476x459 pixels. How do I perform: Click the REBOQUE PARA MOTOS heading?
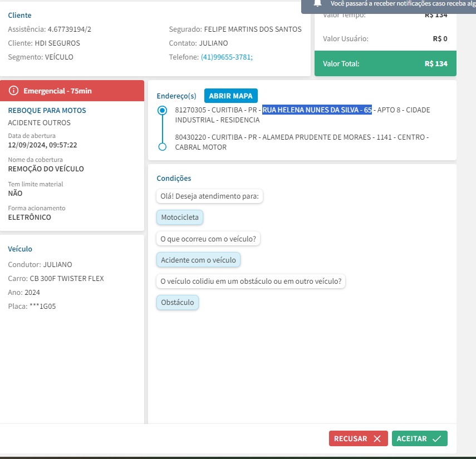[x=47, y=110]
